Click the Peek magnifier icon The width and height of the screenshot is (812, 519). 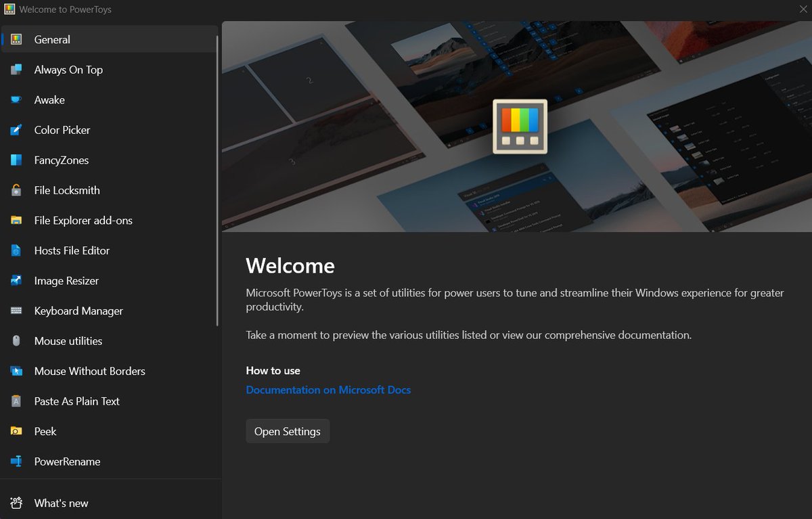(x=16, y=431)
